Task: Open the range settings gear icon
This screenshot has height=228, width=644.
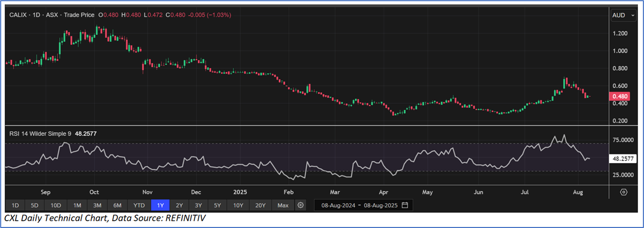Action: click(301, 205)
